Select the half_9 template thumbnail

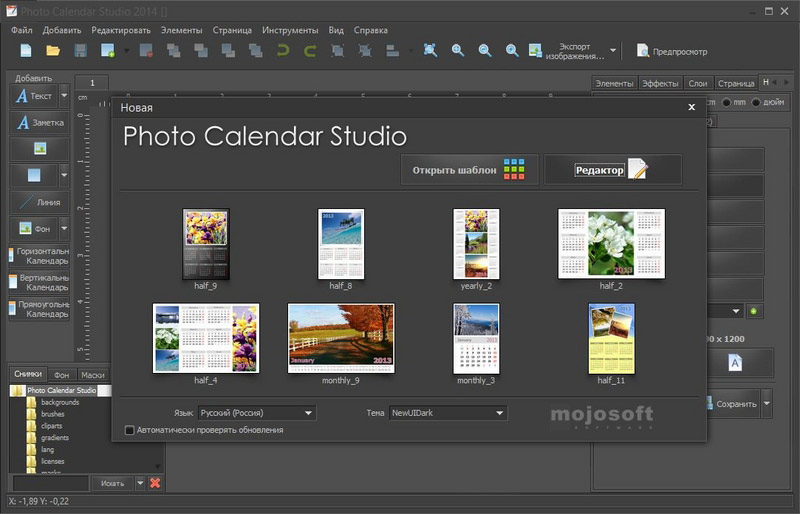[206, 244]
